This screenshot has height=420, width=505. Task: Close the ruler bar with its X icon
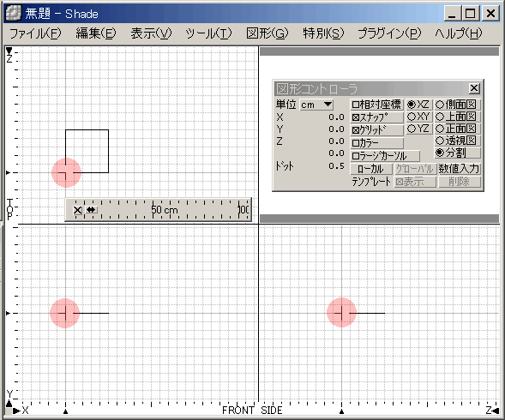(78, 210)
